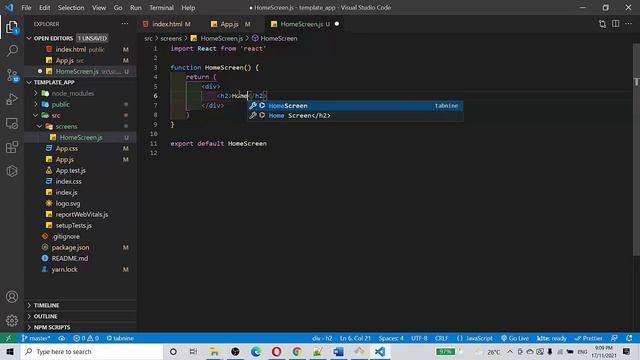This screenshot has height=360, width=640.
Task: Click the master branch indicator
Action: pyautogui.click(x=36, y=338)
